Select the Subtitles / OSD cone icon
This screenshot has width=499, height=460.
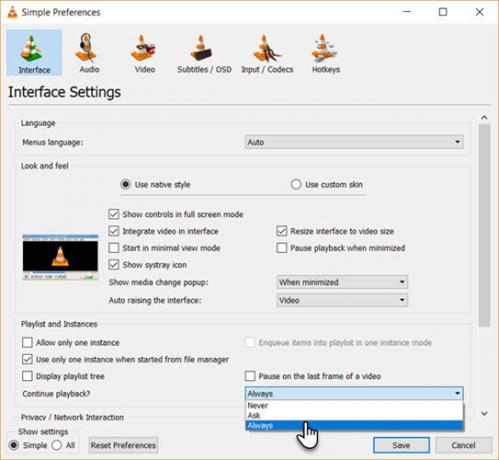click(201, 48)
